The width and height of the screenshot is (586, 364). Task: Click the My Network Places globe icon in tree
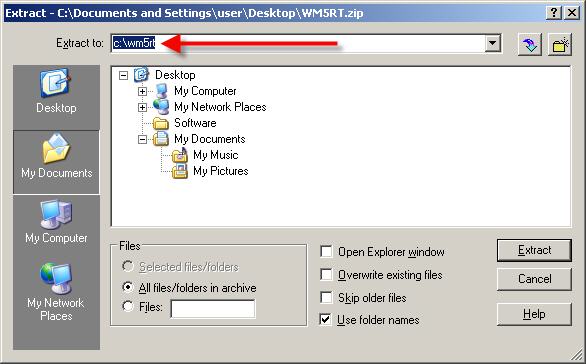(161, 107)
